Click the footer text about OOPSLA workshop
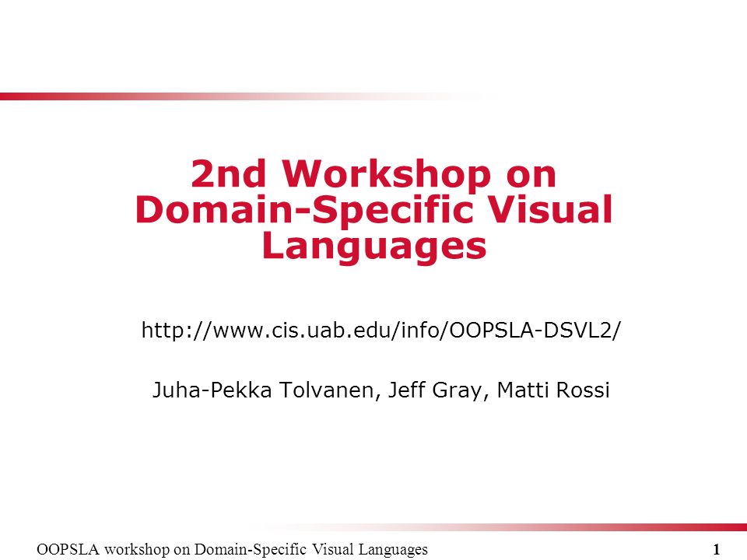747x560 pixels. click(232, 549)
